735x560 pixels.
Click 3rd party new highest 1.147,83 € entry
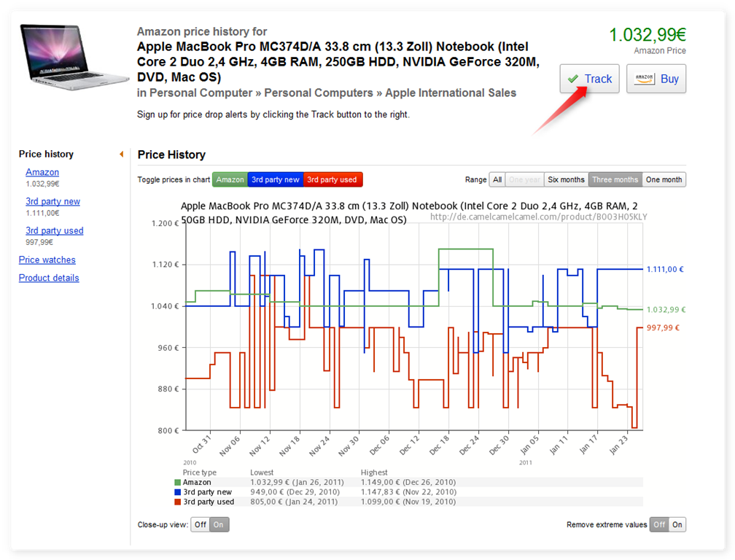408,492
